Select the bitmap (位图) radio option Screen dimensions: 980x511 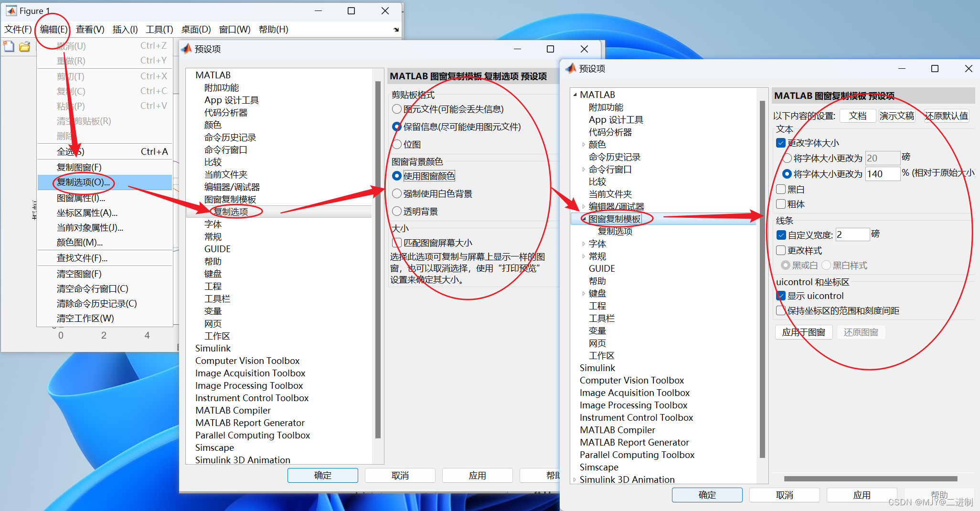pos(396,144)
